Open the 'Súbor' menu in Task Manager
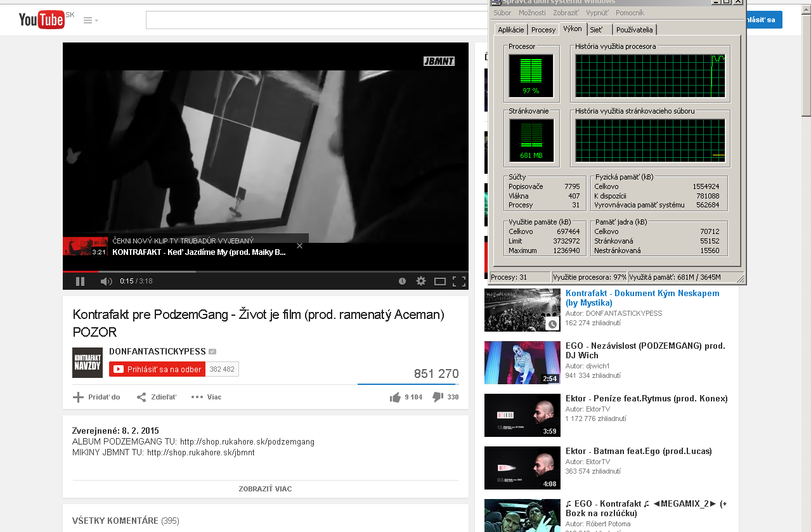 (x=502, y=13)
